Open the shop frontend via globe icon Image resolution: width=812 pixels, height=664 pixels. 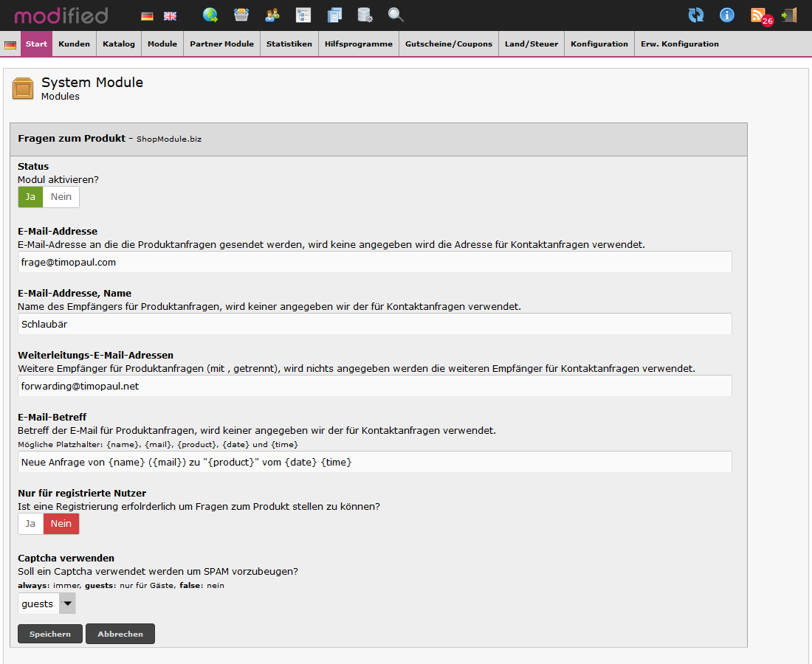(210, 15)
